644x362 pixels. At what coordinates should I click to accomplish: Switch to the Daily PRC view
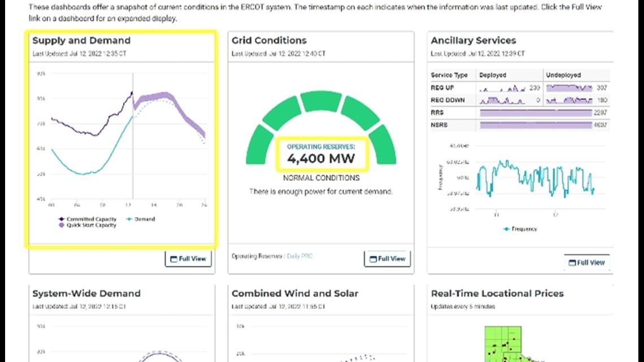point(299,256)
